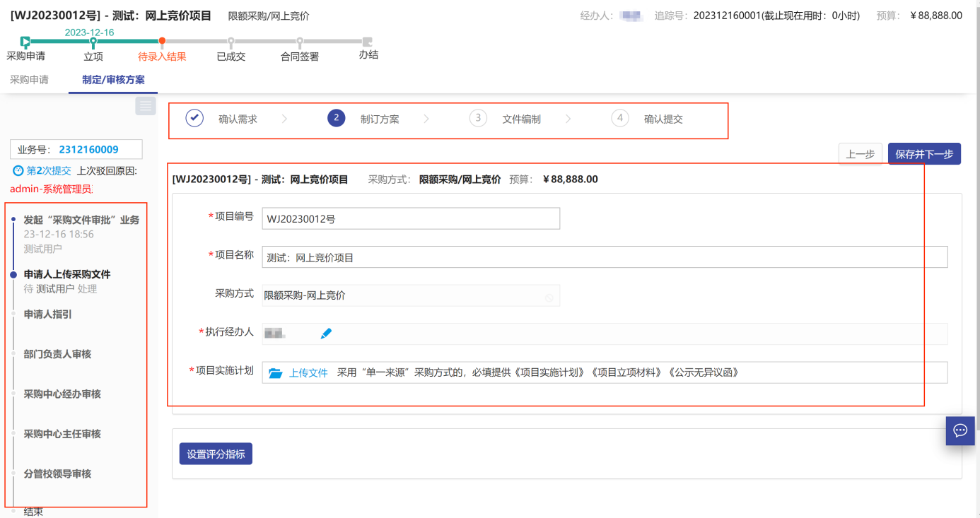Open the floating chat bubble icon
This screenshot has height=518, width=980.
[x=960, y=430]
